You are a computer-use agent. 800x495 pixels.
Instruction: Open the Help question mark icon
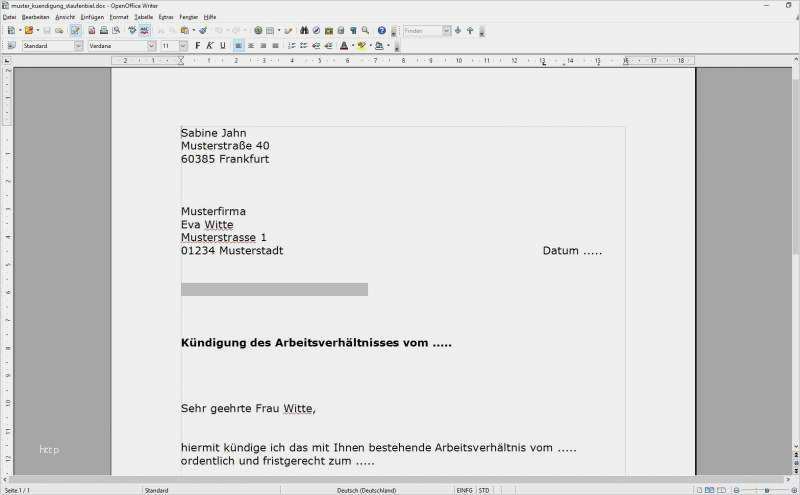[381, 31]
